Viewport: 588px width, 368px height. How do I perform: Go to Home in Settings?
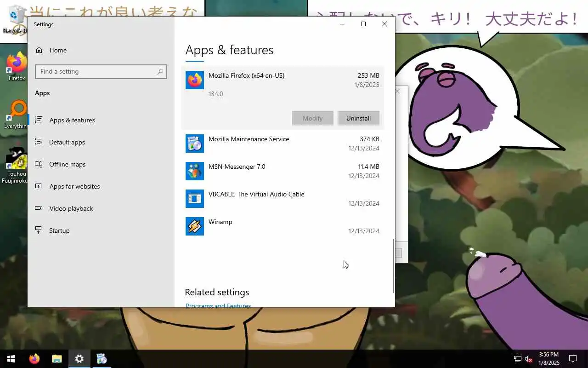click(x=101, y=50)
